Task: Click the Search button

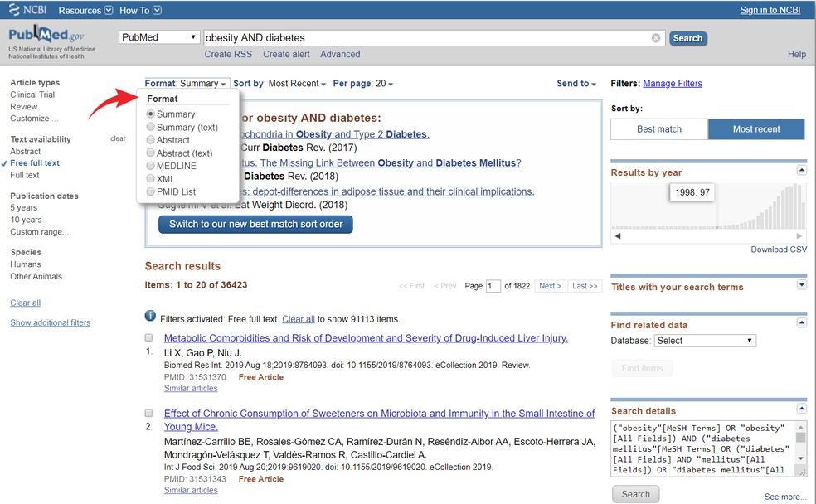Action: coord(687,37)
